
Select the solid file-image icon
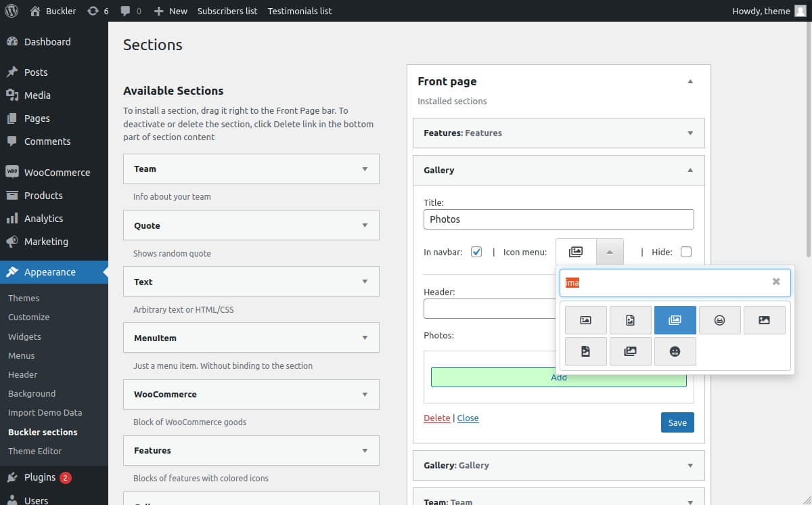point(585,351)
